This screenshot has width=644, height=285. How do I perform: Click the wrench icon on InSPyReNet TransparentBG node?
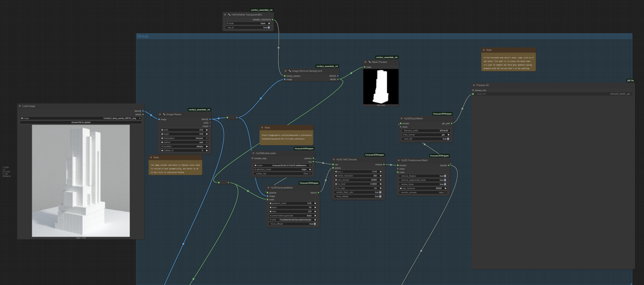pyautogui.click(x=229, y=14)
